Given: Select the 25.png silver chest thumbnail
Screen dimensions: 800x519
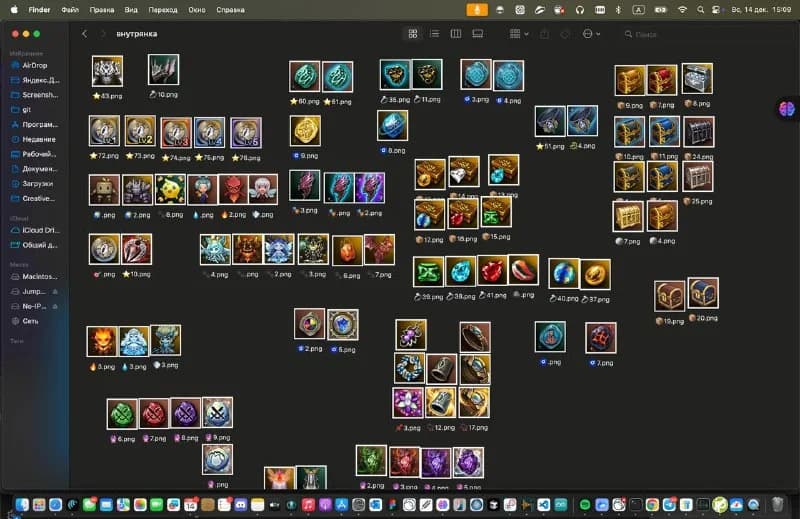Looking at the screenshot, I should click(697, 177).
